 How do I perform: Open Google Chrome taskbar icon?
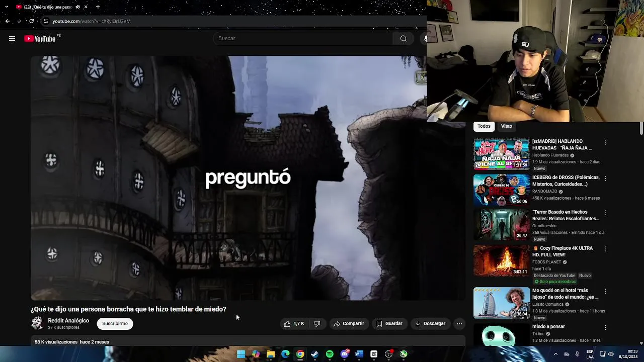click(x=300, y=354)
